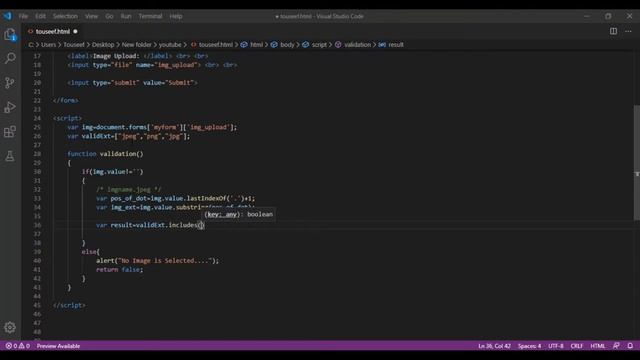This screenshot has width=640, height=360.
Task: Click line number 36 in gutter
Action: [x=37, y=225]
